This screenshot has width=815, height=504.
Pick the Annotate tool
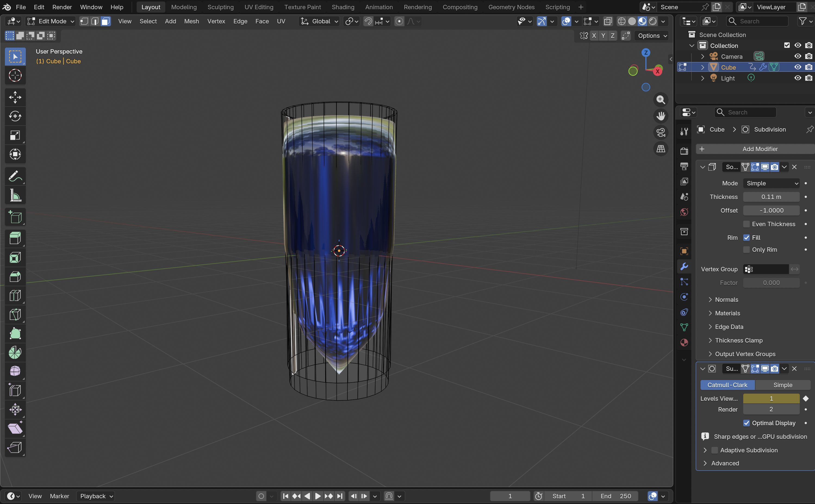click(15, 176)
